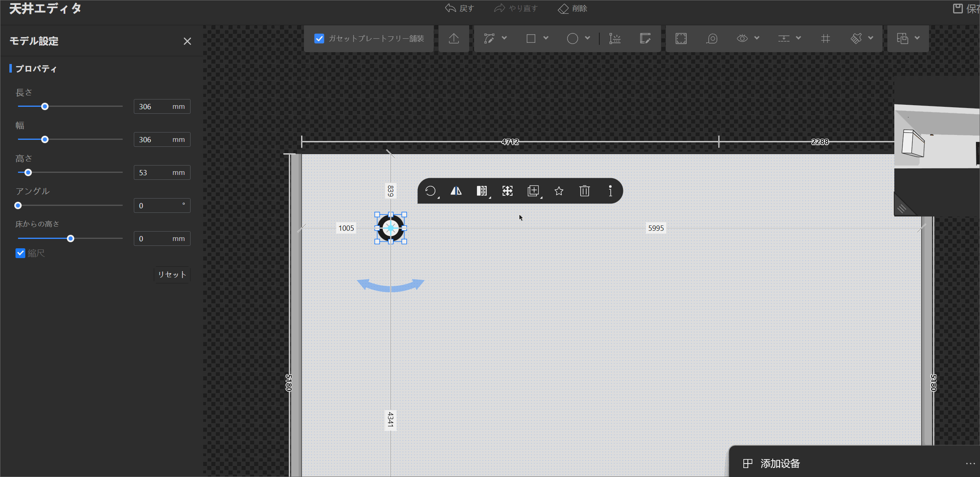The width and height of the screenshot is (980, 477).
Task: Open the circle tool dropdown arrow
Action: click(x=588, y=38)
